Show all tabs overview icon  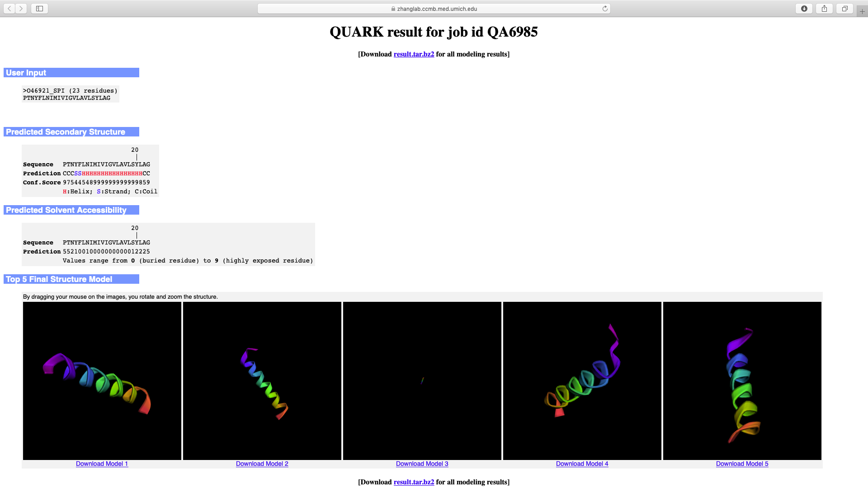click(844, 9)
